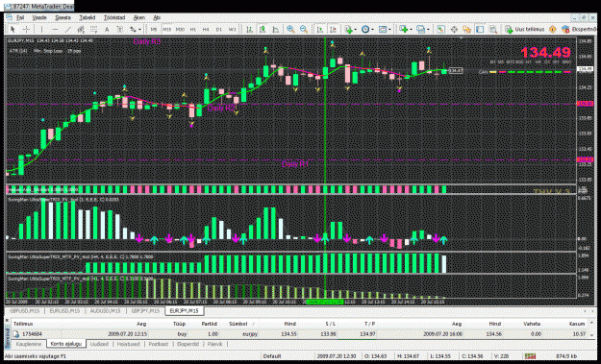Image resolution: width=601 pixels, height=364 pixels.
Task: Open the Päevik terminal tab
Action: (x=214, y=344)
